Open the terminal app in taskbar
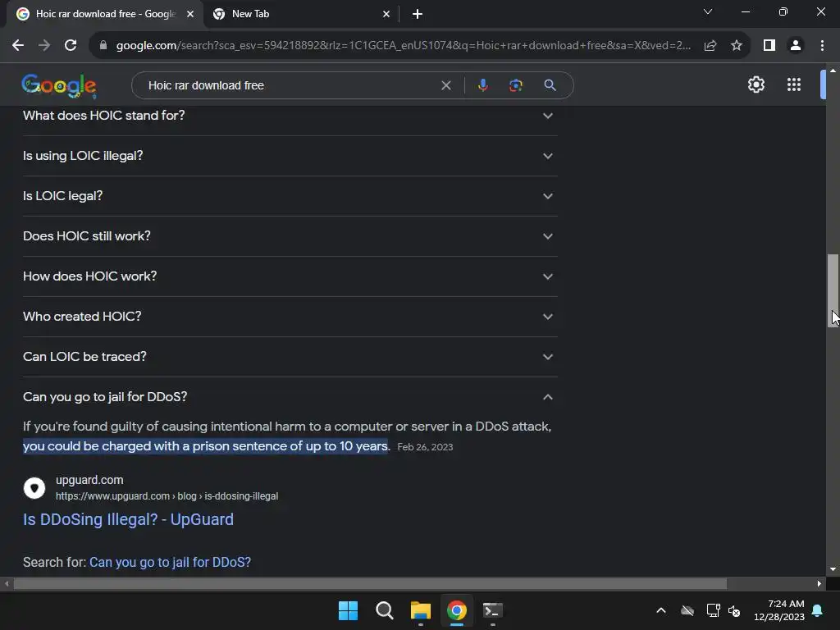The width and height of the screenshot is (840, 630). pos(493,610)
